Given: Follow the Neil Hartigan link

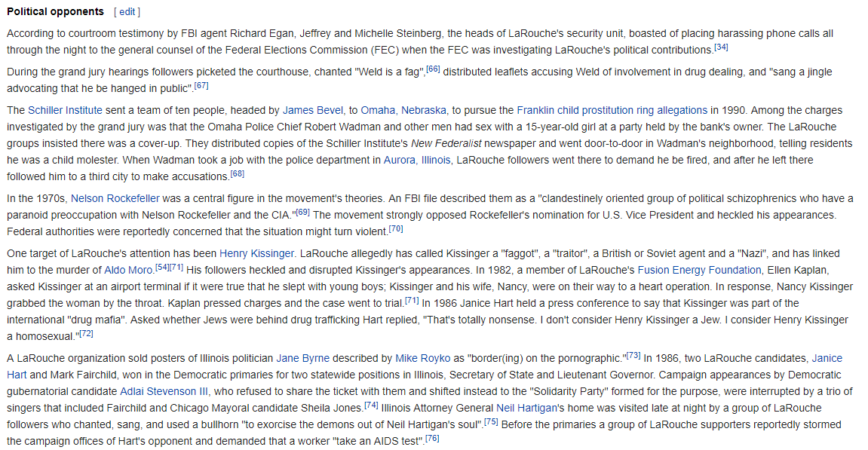Looking at the screenshot, I should (526, 408).
